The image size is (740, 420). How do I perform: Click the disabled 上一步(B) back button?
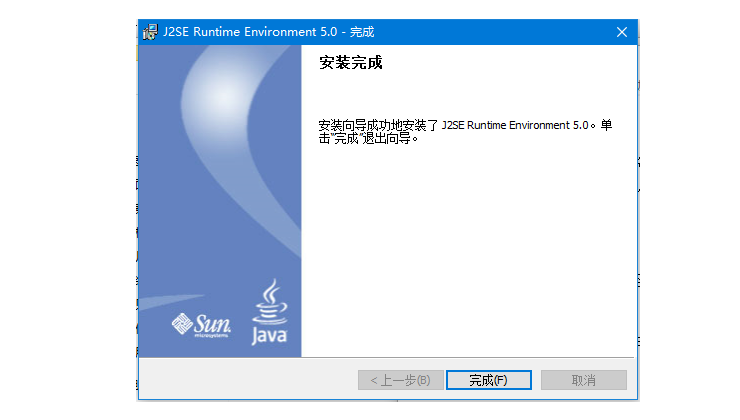click(400, 380)
